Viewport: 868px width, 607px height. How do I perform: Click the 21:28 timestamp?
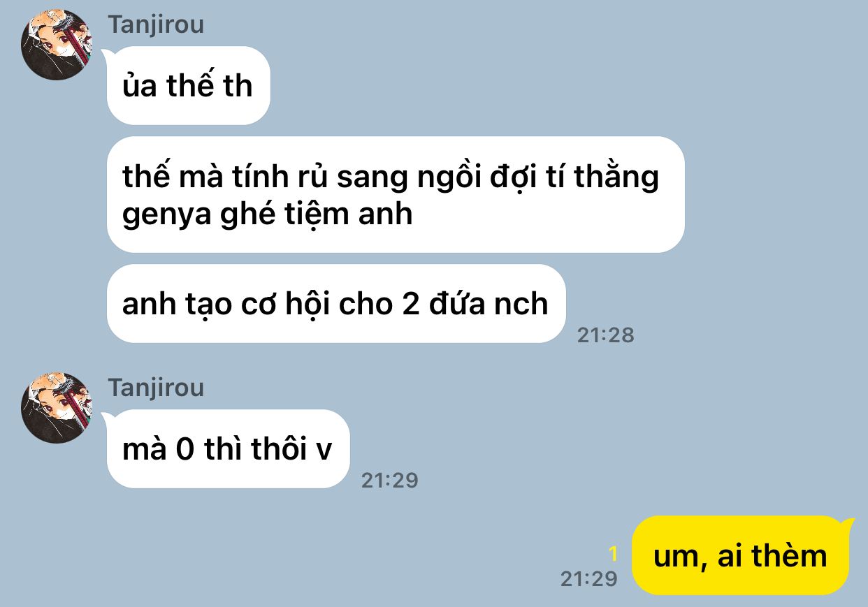[606, 335]
